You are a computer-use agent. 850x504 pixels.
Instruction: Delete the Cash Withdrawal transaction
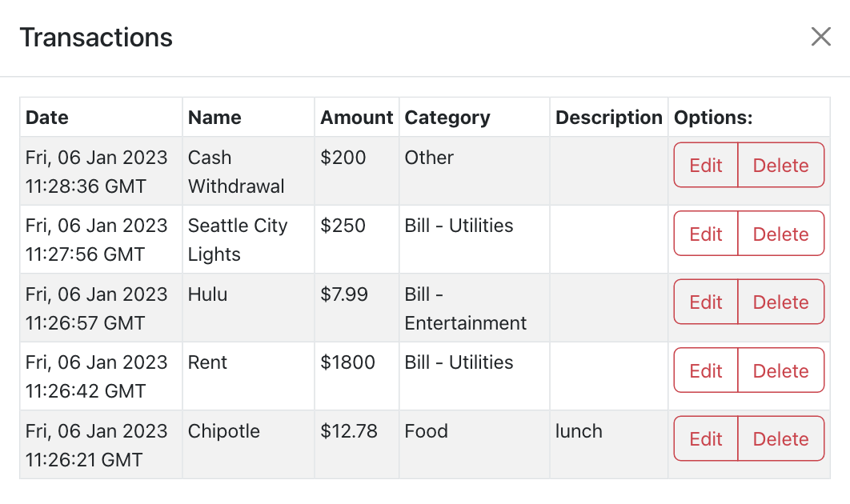(780, 166)
